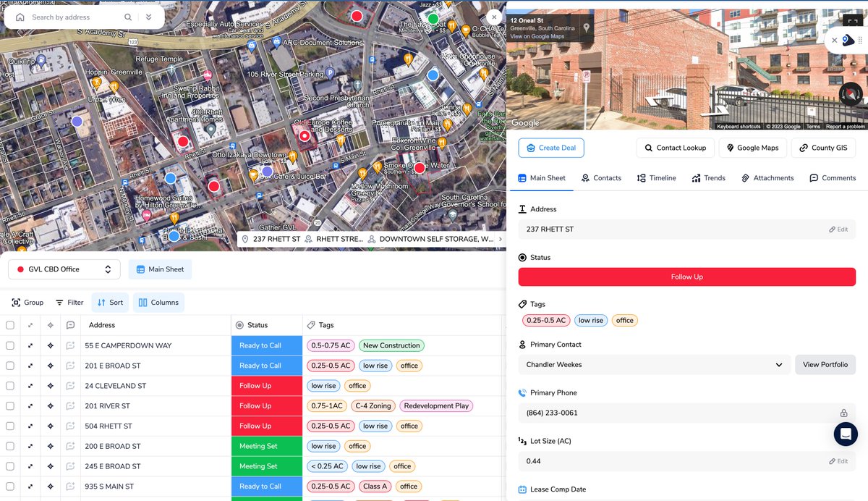Screen dimensions: 868x501
Task: Click Meeting Set status for 200 E BROAD ST
Action: pyautogui.click(x=267, y=446)
